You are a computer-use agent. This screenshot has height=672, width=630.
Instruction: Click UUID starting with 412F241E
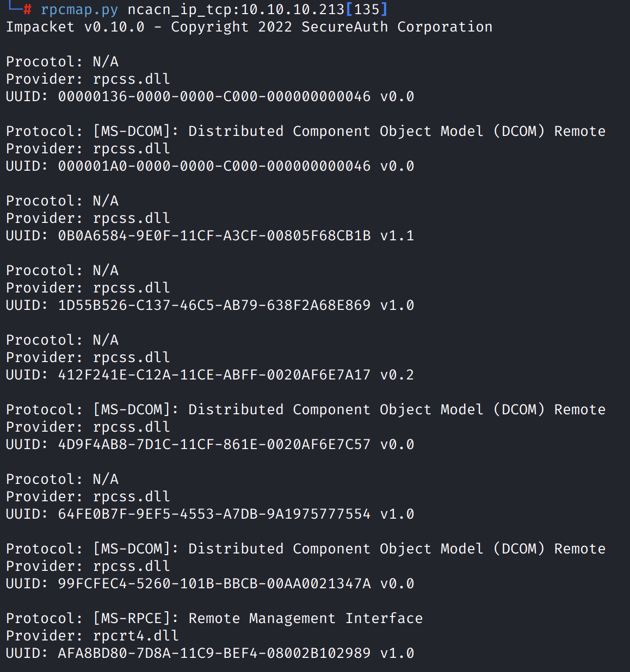214,375
